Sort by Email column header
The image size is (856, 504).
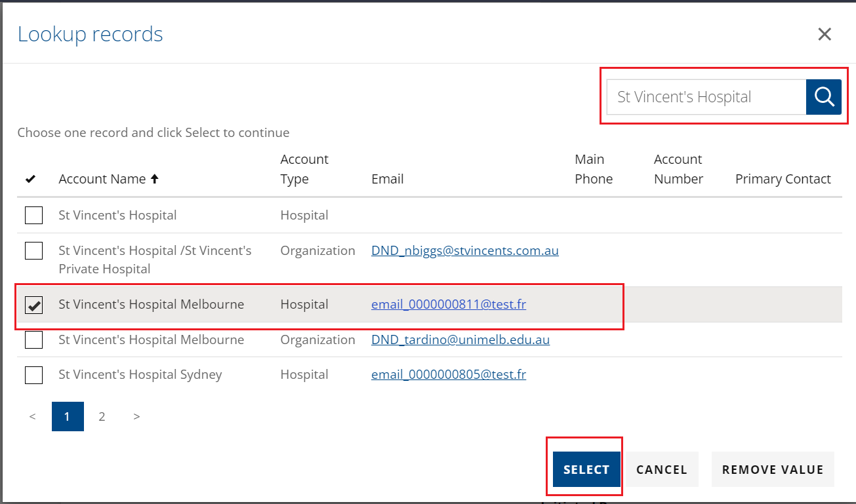(x=388, y=179)
